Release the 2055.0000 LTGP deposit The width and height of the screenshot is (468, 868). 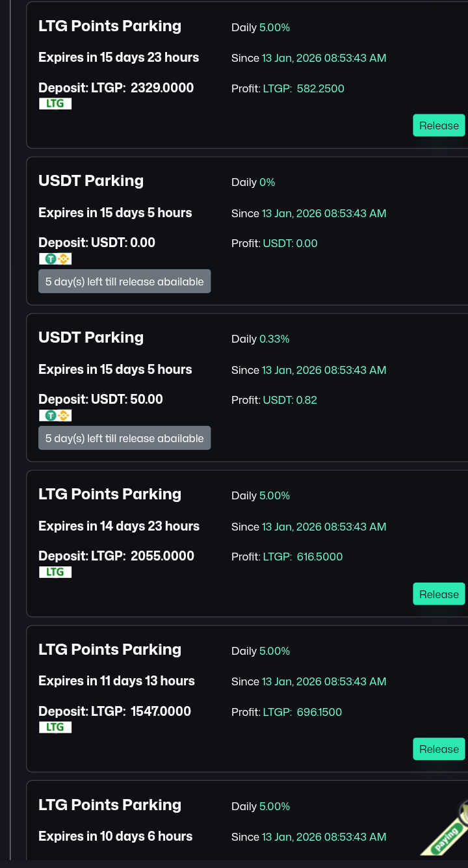coord(439,594)
